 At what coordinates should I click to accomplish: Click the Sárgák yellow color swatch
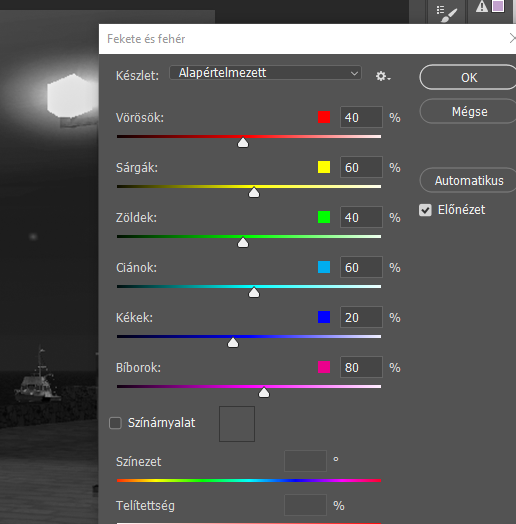pos(324,167)
